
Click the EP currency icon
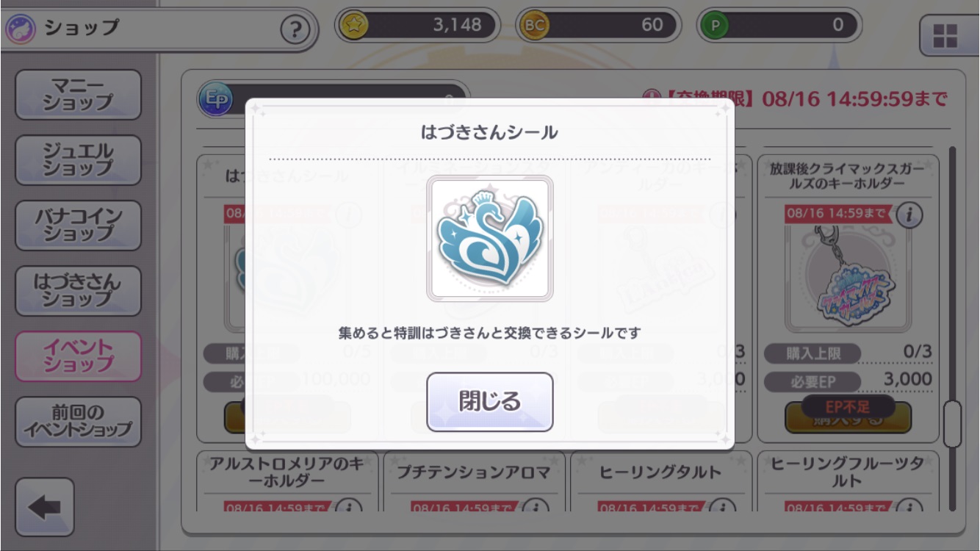pyautogui.click(x=215, y=99)
